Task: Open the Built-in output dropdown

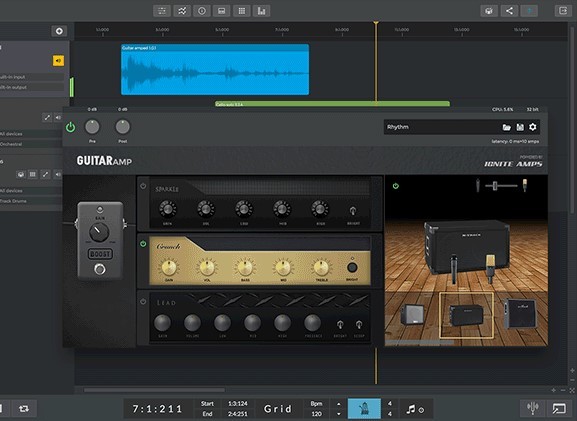Action: (32, 87)
